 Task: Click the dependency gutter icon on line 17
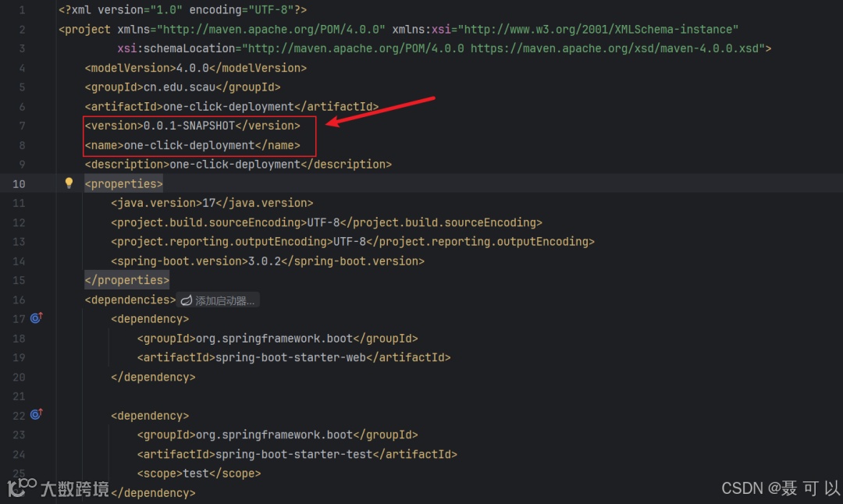click(36, 318)
